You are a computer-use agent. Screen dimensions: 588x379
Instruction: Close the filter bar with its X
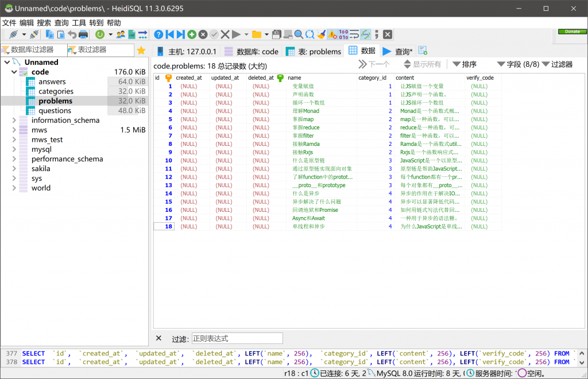(x=158, y=338)
